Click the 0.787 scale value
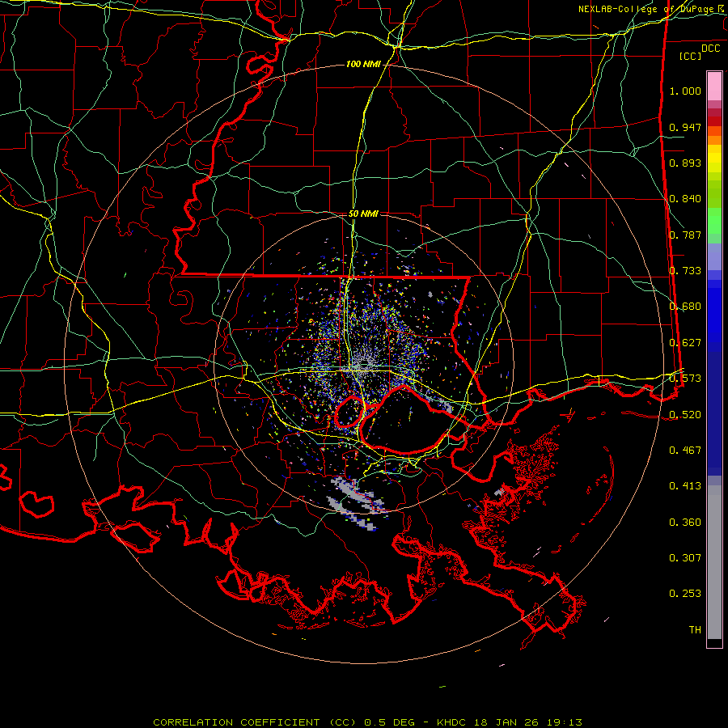 (685, 235)
